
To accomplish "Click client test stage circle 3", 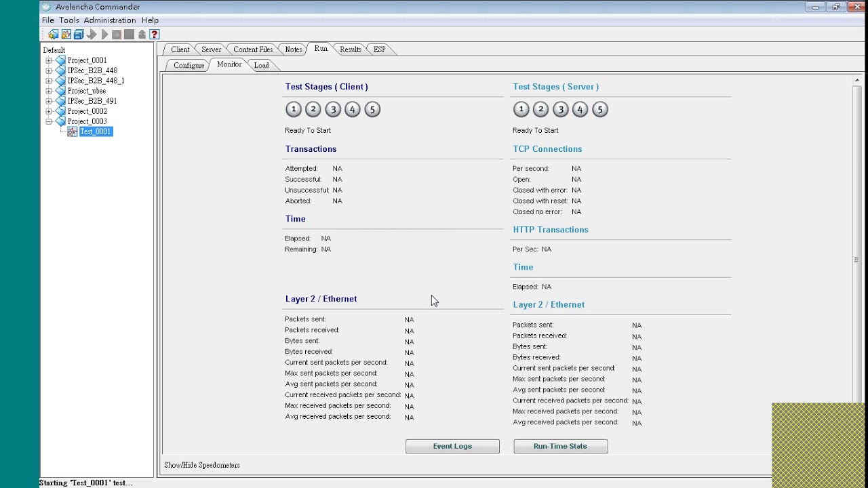I will (x=332, y=109).
